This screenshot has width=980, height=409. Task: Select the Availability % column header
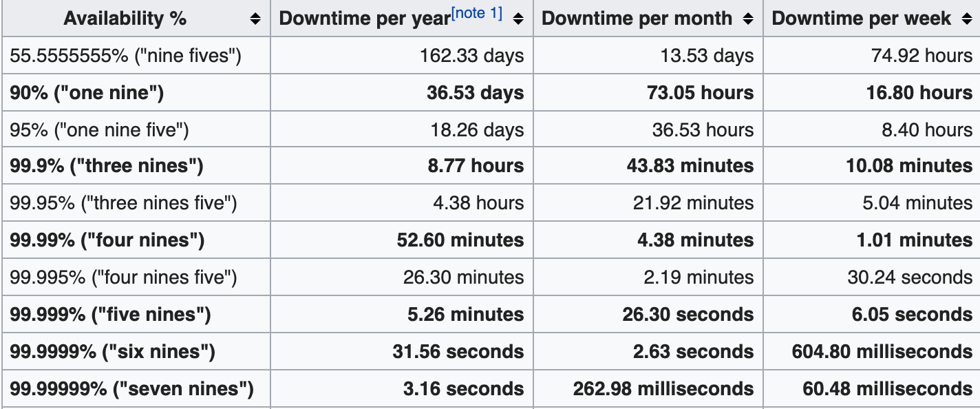(x=136, y=19)
